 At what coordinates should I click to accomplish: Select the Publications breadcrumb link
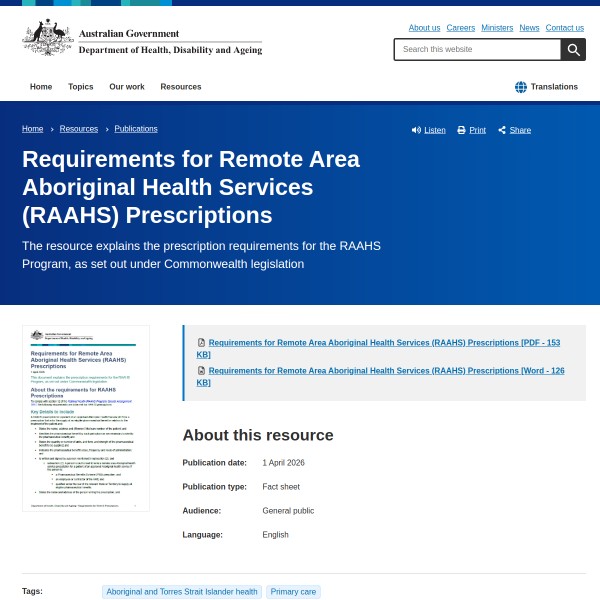pos(136,129)
